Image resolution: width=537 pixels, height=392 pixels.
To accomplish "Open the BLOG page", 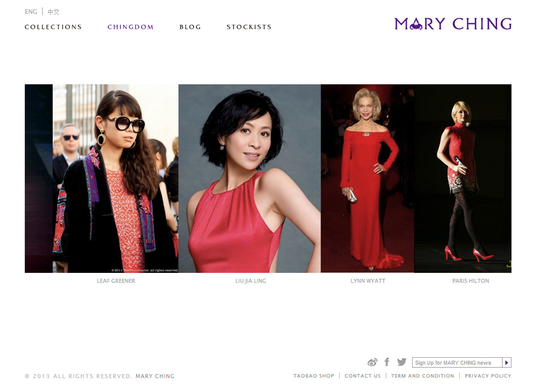I will pos(190,27).
